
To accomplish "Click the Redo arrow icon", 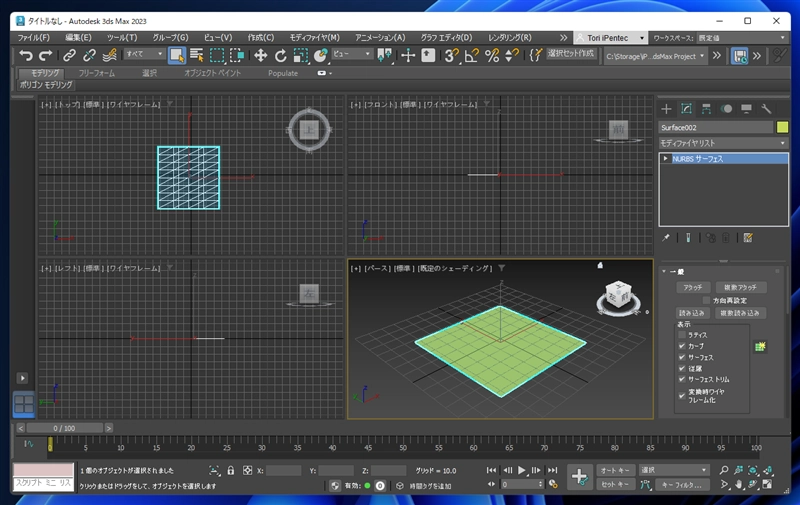I will pyautogui.click(x=46, y=55).
